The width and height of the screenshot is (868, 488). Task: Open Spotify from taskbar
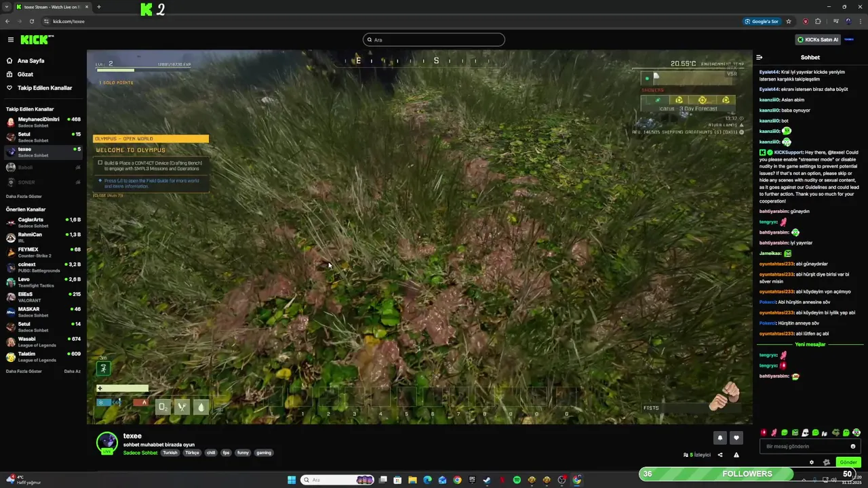517,480
